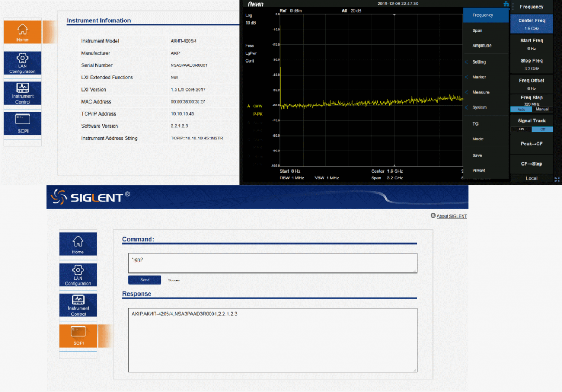Click the Local button on analyzer
This screenshot has width=562, height=392.
click(x=531, y=178)
